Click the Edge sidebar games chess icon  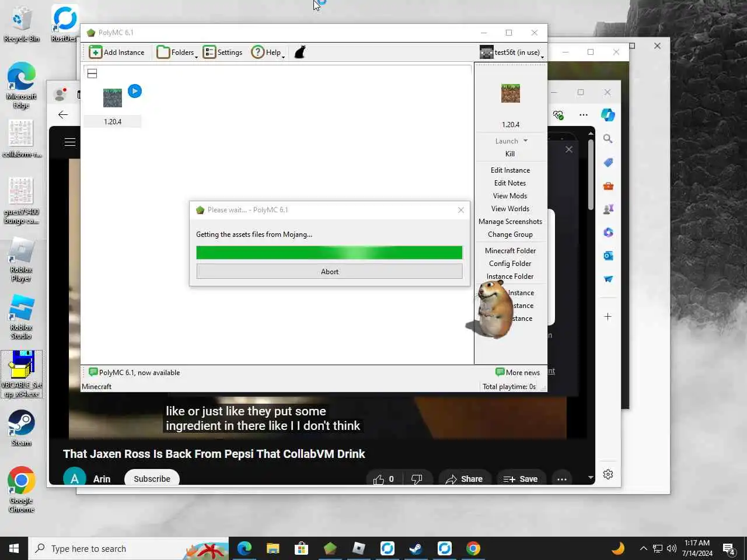coord(608,209)
